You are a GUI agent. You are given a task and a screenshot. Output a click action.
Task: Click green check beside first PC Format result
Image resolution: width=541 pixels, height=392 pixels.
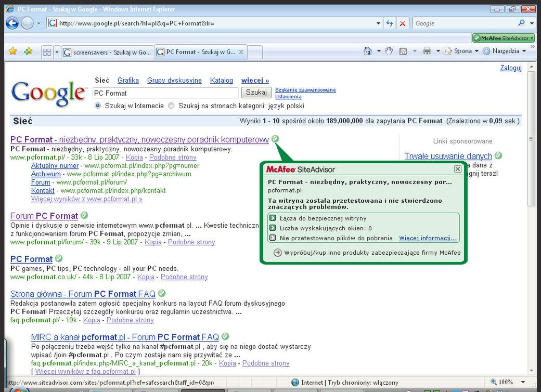275,139
